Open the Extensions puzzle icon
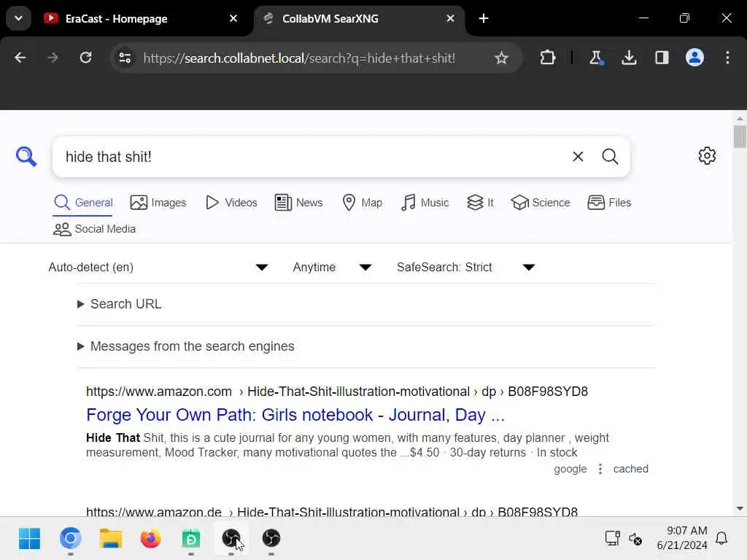The image size is (747, 560). [547, 58]
